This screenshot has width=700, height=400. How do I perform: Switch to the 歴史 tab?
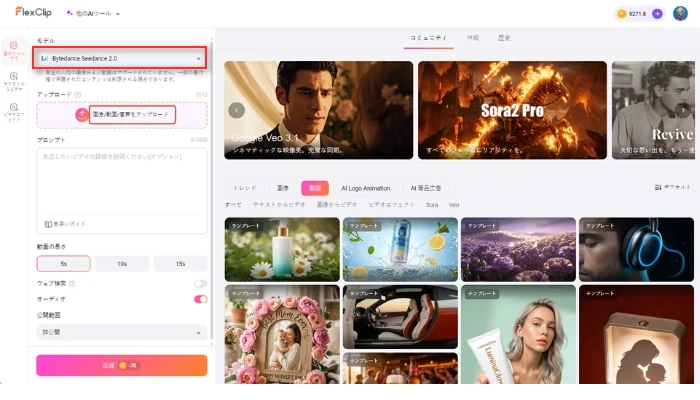pyautogui.click(x=504, y=38)
